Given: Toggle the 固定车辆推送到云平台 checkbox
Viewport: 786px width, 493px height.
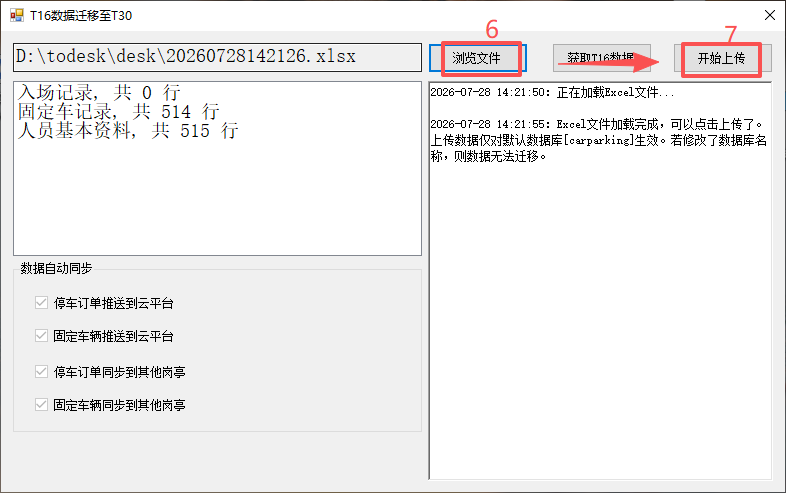Looking at the screenshot, I should (41, 336).
